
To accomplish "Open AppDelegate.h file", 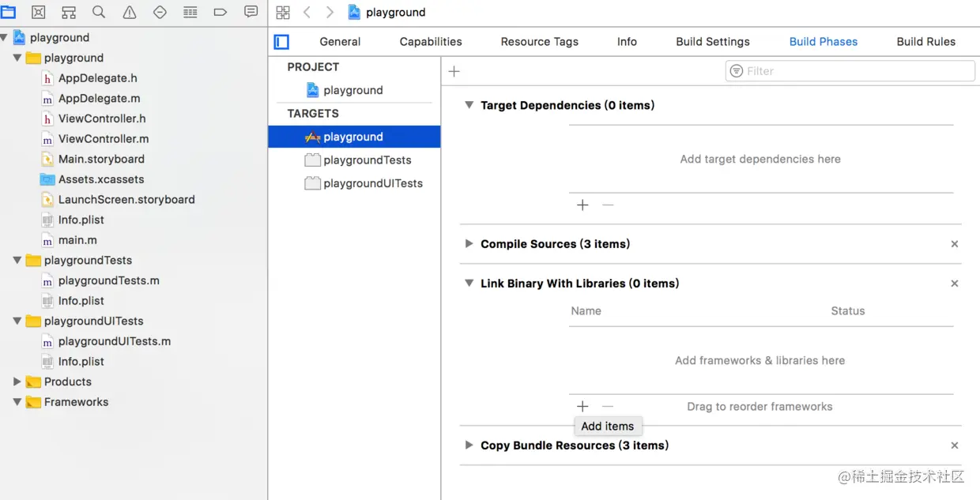I will click(x=98, y=78).
